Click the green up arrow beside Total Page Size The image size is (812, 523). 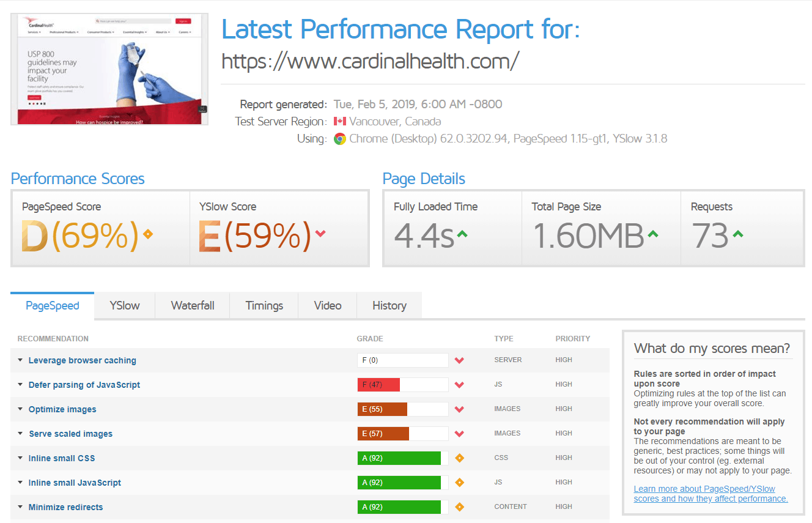pyautogui.click(x=652, y=233)
